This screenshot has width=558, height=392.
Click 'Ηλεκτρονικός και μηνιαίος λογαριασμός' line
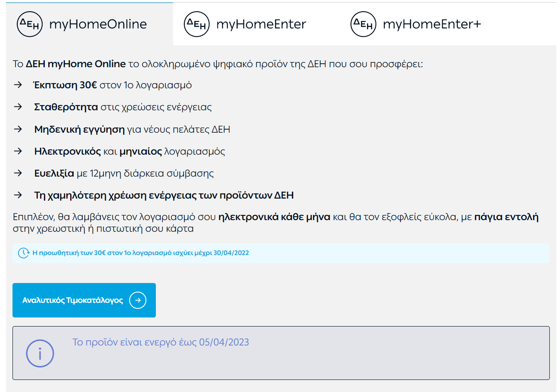point(130,151)
